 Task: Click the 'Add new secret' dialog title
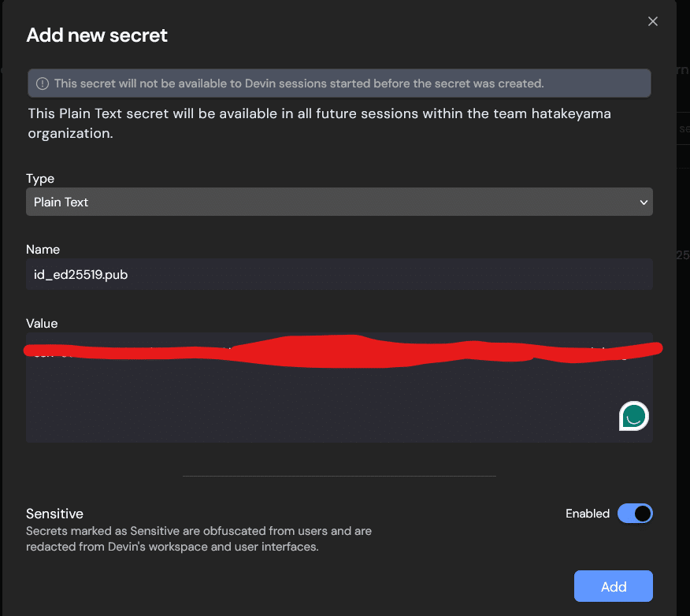[x=97, y=35]
